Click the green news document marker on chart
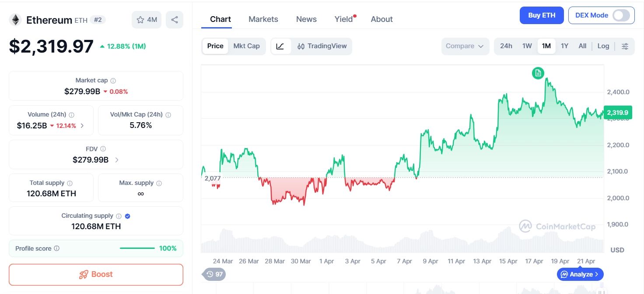 [x=538, y=73]
